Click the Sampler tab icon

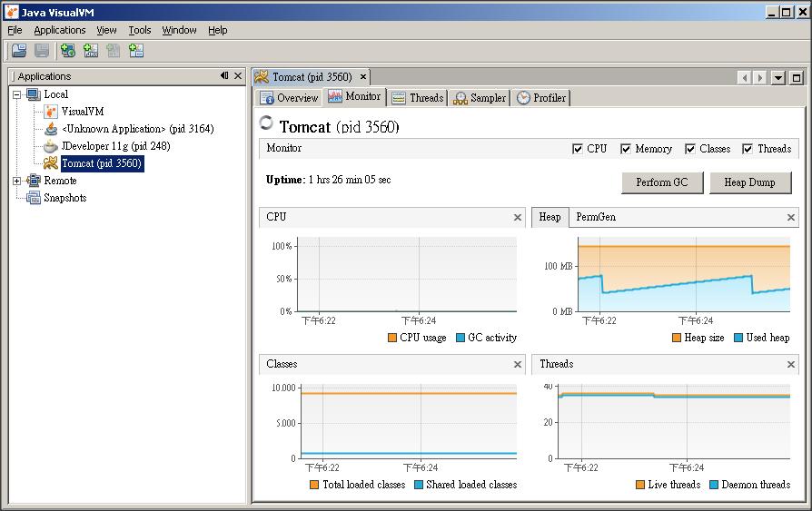click(x=460, y=98)
